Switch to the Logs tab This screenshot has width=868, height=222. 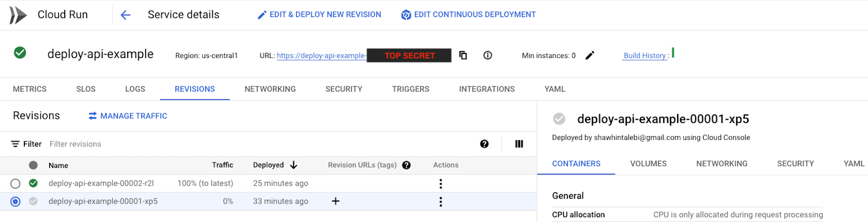point(135,89)
